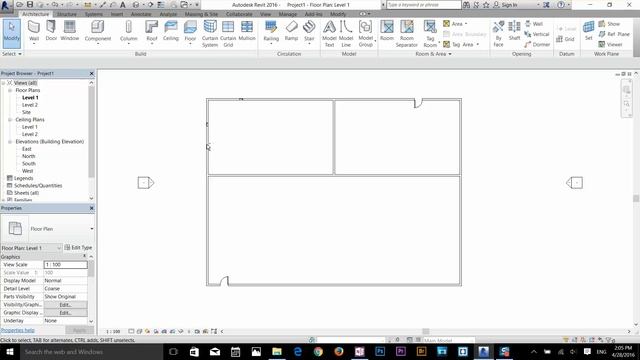Collapse the Elevations (Building Elevation) node
This screenshot has width=640, height=360.
10,142
